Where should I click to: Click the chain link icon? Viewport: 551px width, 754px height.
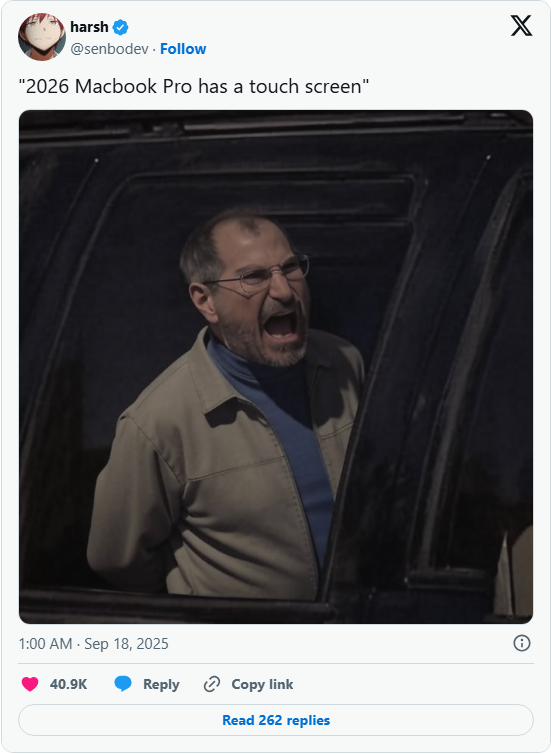click(x=212, y=684)
